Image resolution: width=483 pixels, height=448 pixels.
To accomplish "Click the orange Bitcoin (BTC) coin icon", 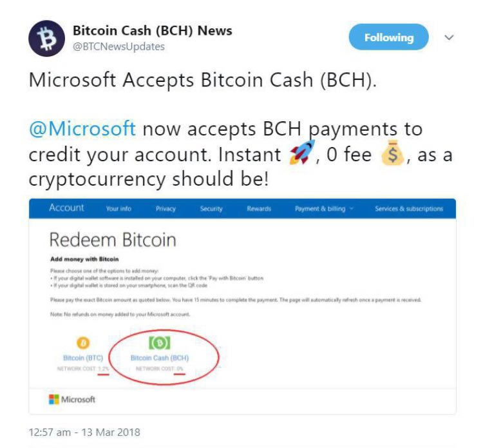I will pyautogui.click(x=83, y=342).
